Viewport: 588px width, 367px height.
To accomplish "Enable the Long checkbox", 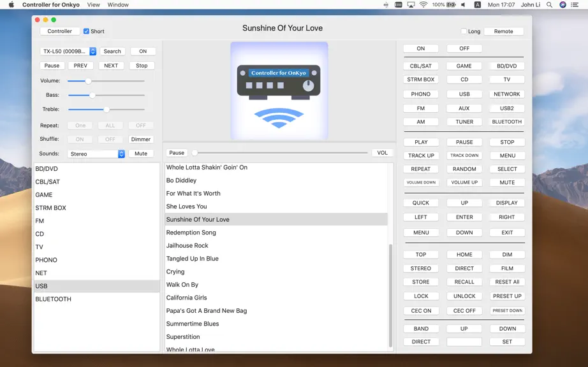I will click(464, 31).
